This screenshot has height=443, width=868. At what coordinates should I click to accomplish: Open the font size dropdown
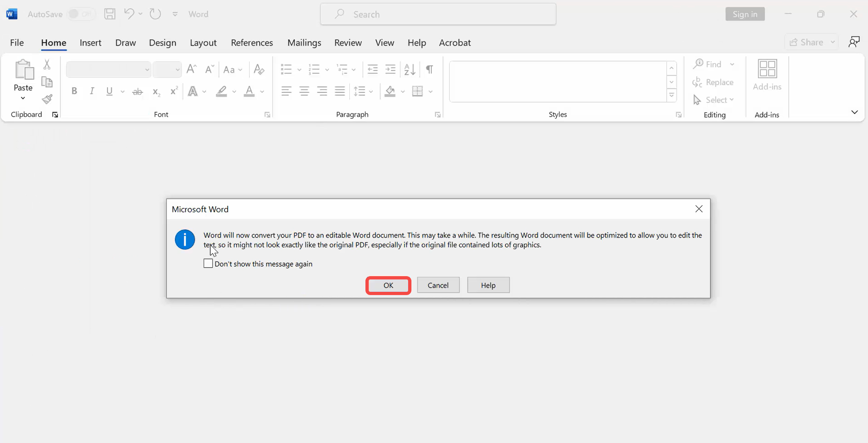click(x=177, y=69)
